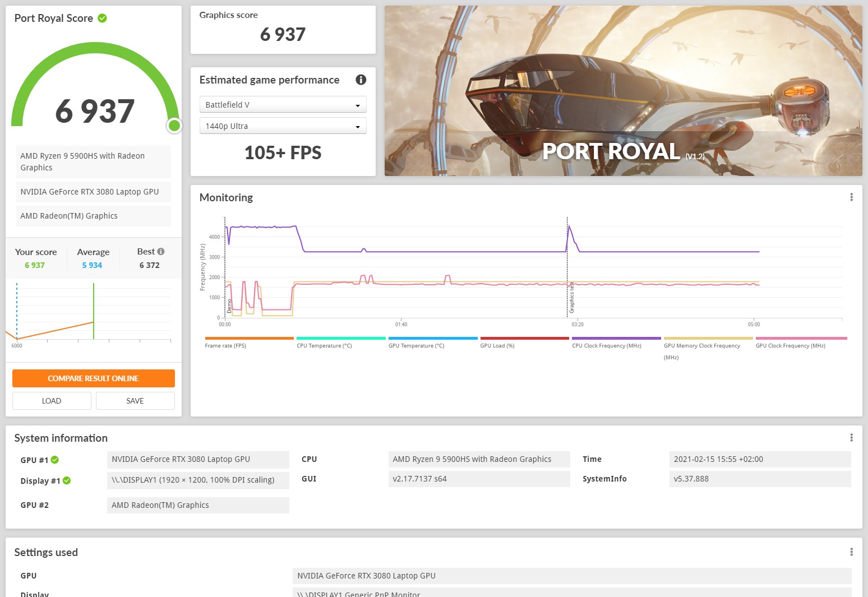The width and height of the screenshot is (868, 597).
Task: Click the Average score value 5 934
Action: pyautogui.click(x=92, y=266)
